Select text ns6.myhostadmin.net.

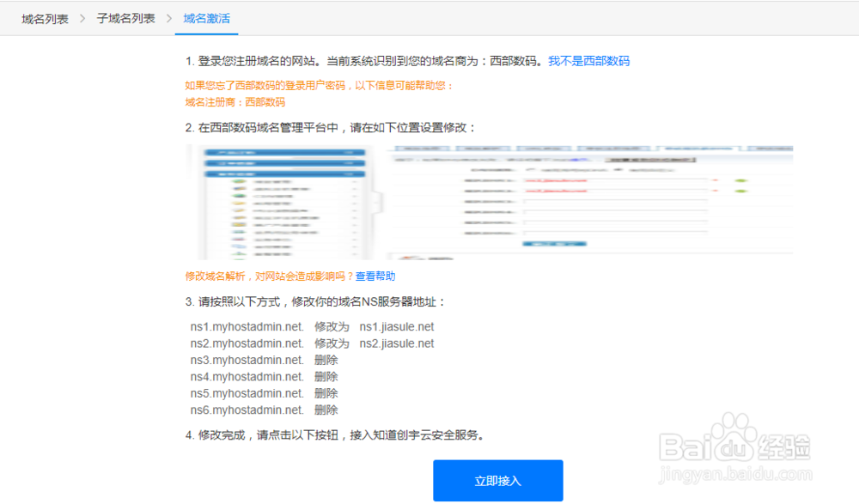[247, 410]
